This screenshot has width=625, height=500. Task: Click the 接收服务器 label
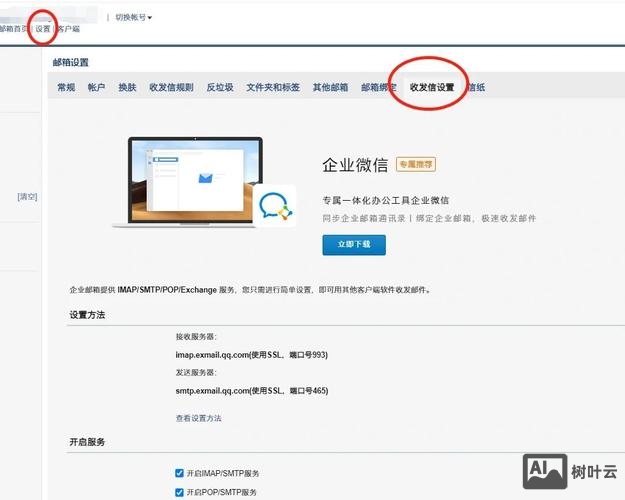(196, 337)
